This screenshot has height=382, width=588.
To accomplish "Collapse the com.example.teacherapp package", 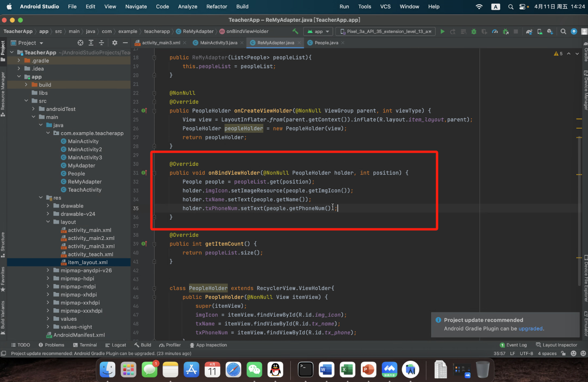I will point(47,133).
